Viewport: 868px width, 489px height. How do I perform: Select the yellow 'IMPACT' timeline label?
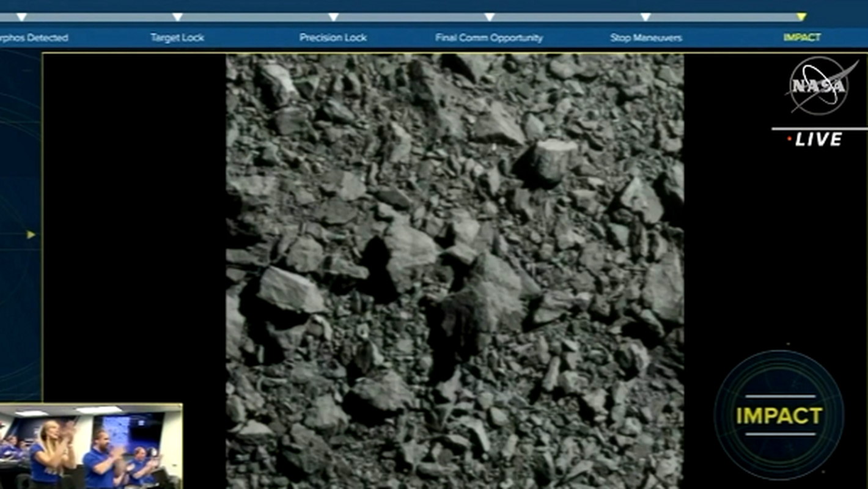point(802,38)
